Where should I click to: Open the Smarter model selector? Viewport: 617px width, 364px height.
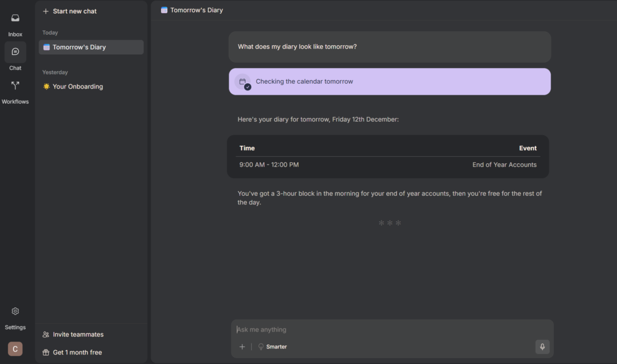272,347
